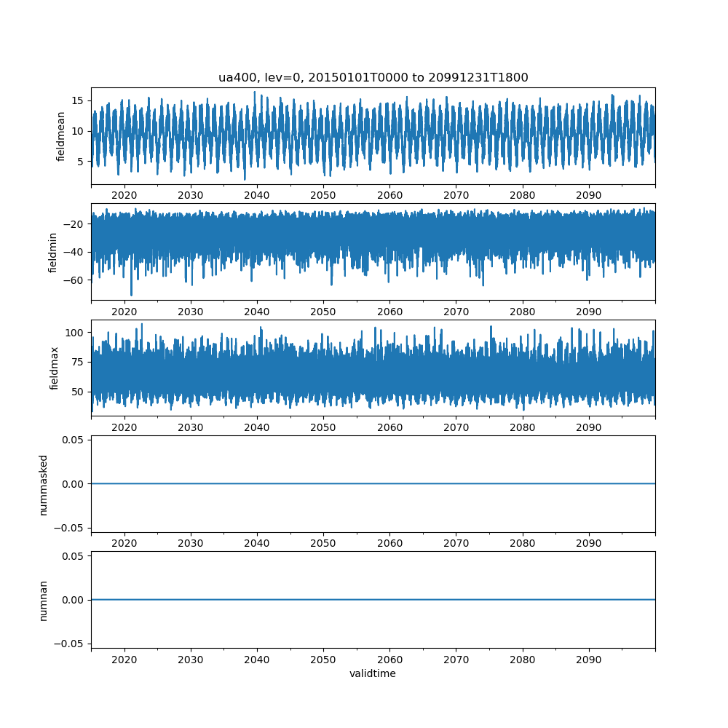
Task: Click the 2090 tick under fieldmean plot
Action: click(588, 196)
